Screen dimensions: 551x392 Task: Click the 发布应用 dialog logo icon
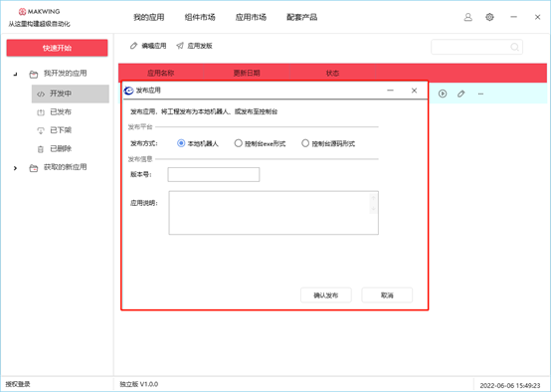click(128, 91)
